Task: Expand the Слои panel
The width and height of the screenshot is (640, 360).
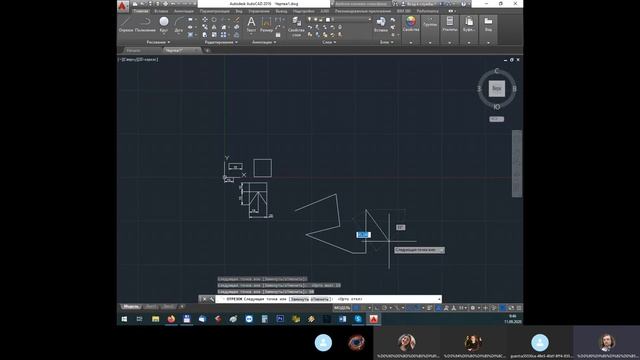Action: [329, 42]
